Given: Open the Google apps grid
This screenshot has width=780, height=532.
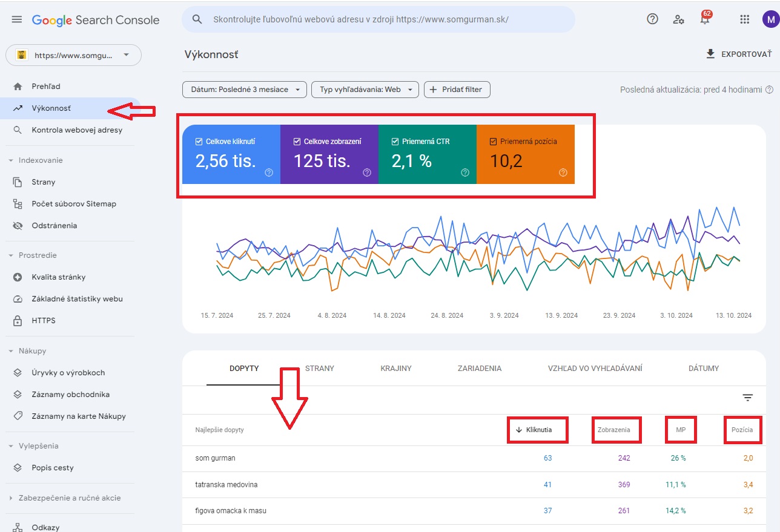Looking at the screenshot, I should coord(745,19).
